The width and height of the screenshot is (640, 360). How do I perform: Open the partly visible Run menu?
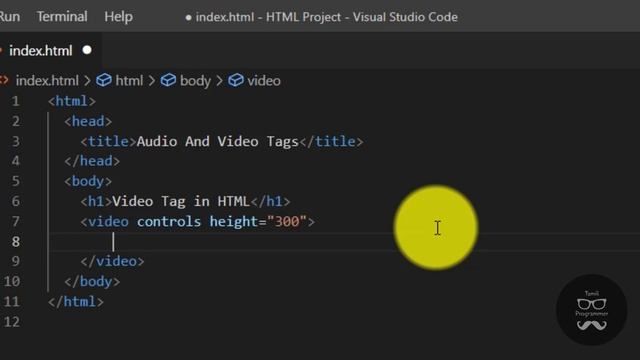pos(10,17)
